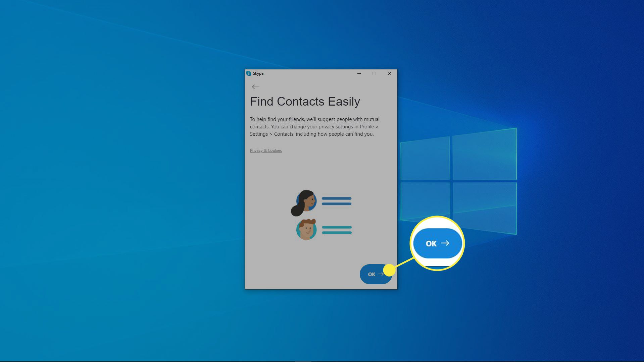Click the yellow highlight dot by OK
Screen dimensions: 644x362
tap(389, 270)
